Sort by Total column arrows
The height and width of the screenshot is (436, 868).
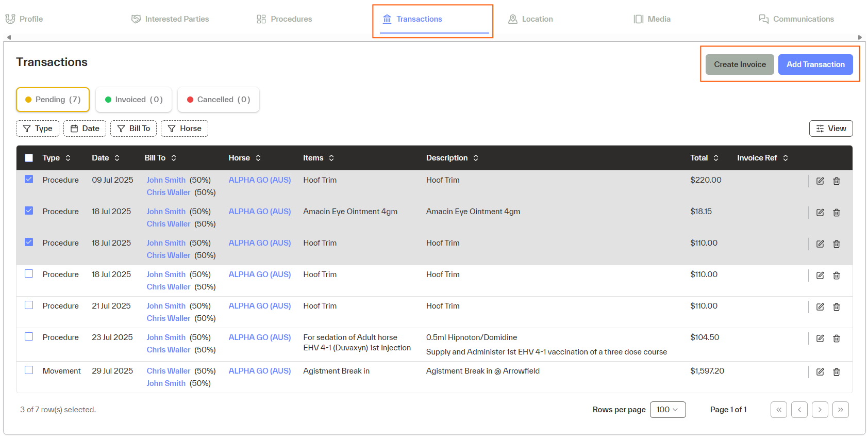[716, 158]
